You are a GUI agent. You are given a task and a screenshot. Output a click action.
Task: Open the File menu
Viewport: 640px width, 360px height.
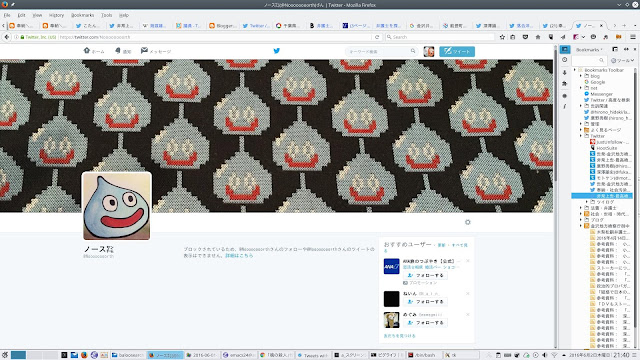pos(7,15)
